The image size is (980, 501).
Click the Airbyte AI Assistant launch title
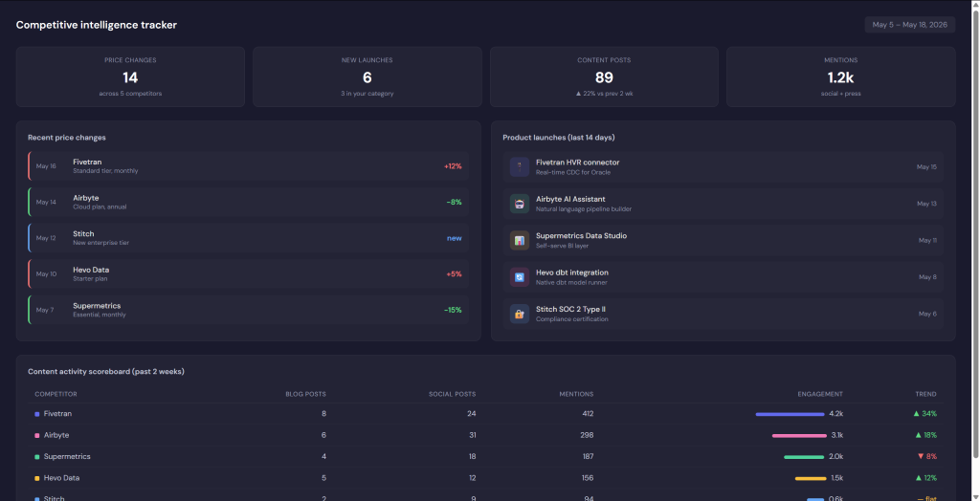coord(570,199)
